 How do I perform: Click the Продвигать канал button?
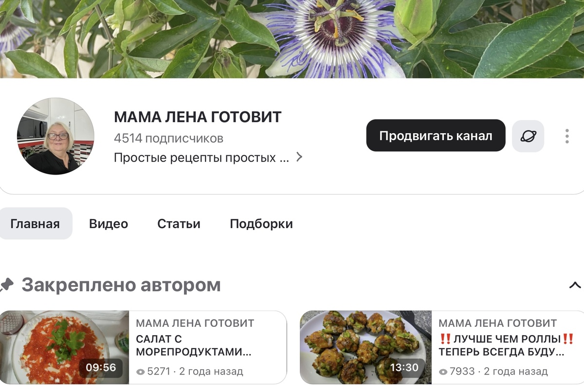tap(436, 136)
